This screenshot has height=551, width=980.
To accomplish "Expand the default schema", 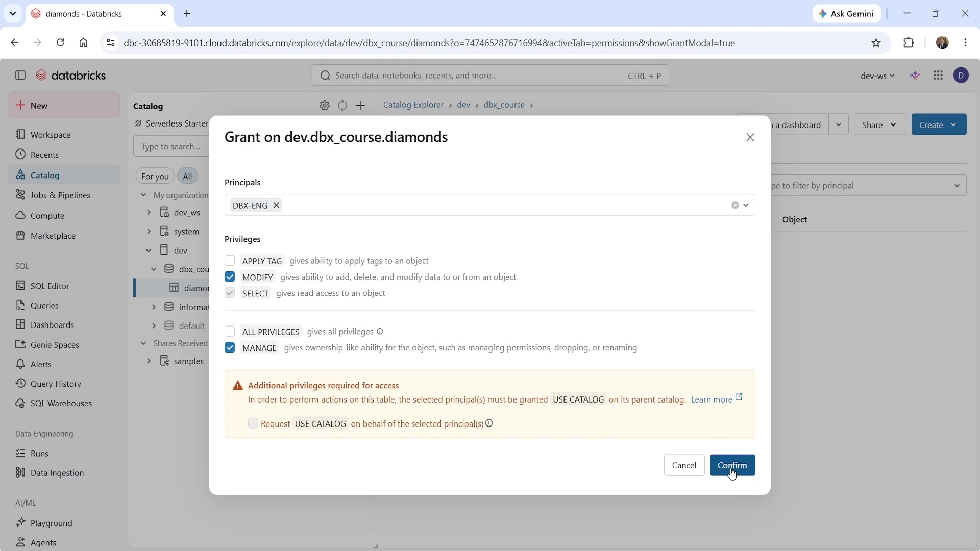I will [154, 325].
